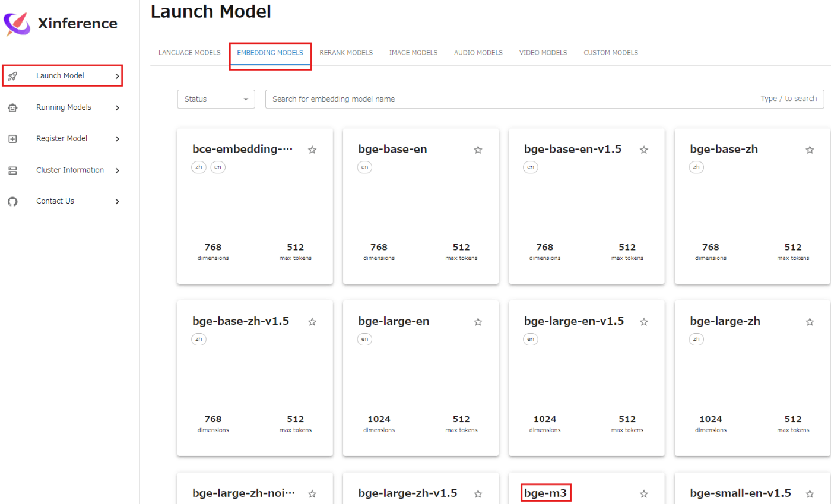The width and height of the screenshot is (831, 504).
Task: Open the bge-large-zh model card
Action: pos(753,378)
